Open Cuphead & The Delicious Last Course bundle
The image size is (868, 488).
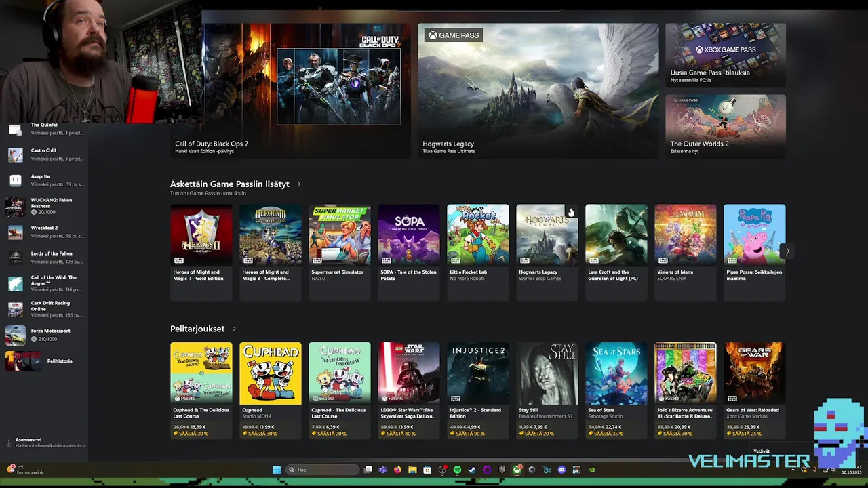pos(201,390)
